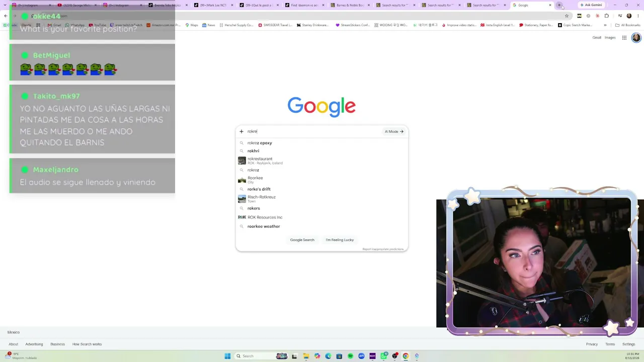Select the Risch-Rotkreuz Town suggestion
Viewport: 644px width, 362px height.
coord(321,199)
